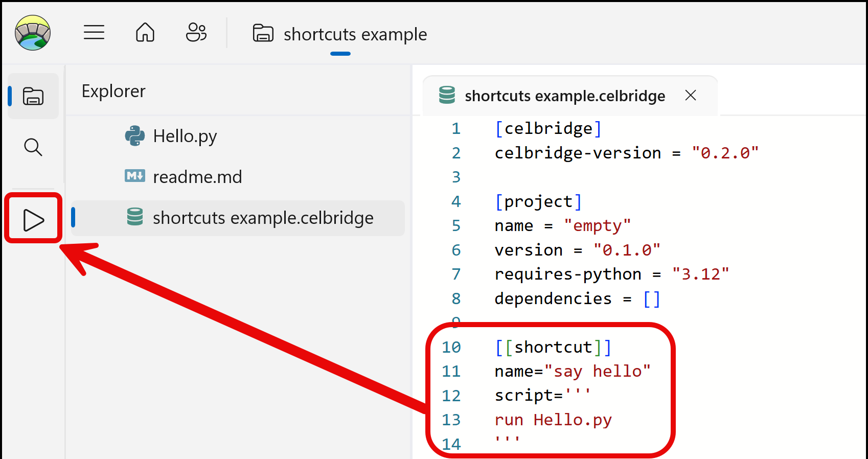
Task: Click the Python icon beside Hello.py
Action: click(135, 136)
